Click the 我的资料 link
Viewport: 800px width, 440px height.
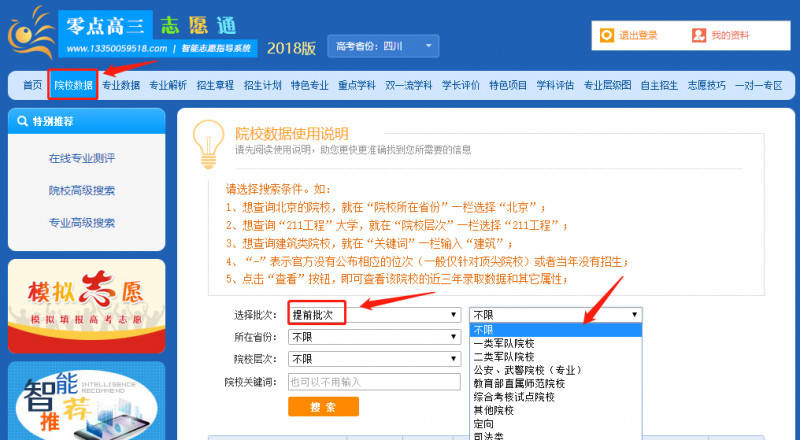click(730, 35)
